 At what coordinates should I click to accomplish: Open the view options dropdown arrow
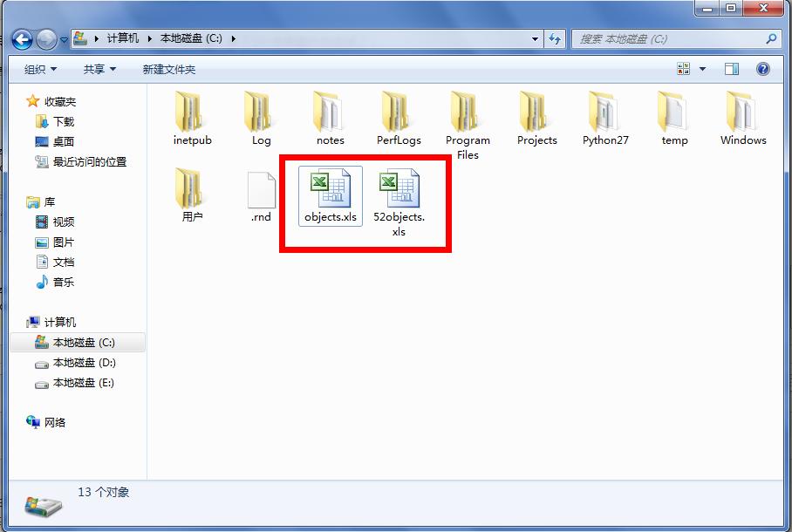tap(703, 69)
